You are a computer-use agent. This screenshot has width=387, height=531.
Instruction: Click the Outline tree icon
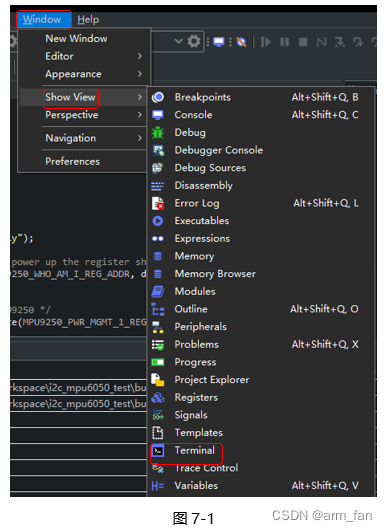tap(158, 309)
